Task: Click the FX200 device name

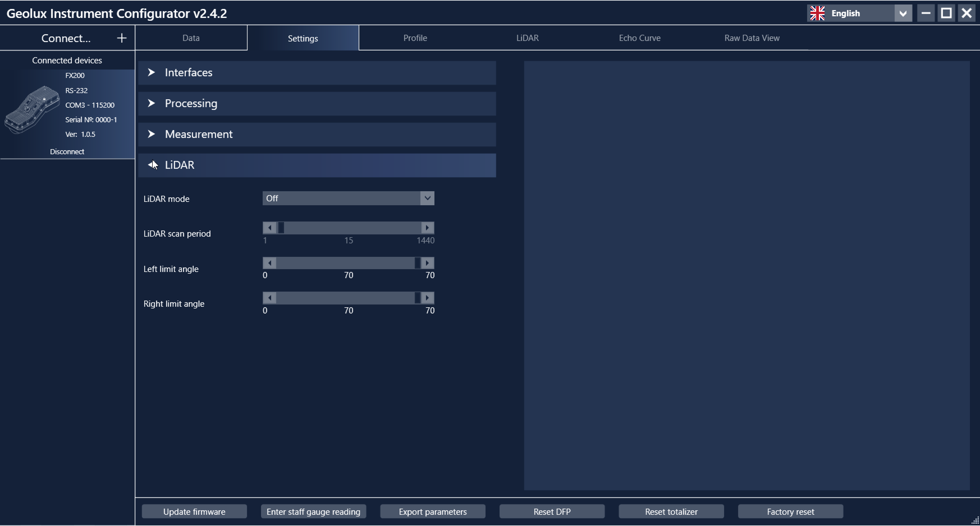Action: tap(75, 76)
